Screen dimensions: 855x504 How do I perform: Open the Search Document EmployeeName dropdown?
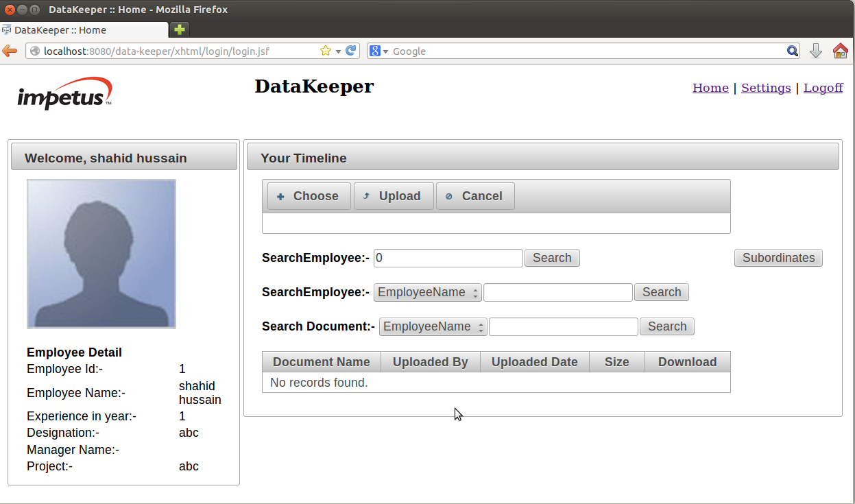tap(433, 326)
